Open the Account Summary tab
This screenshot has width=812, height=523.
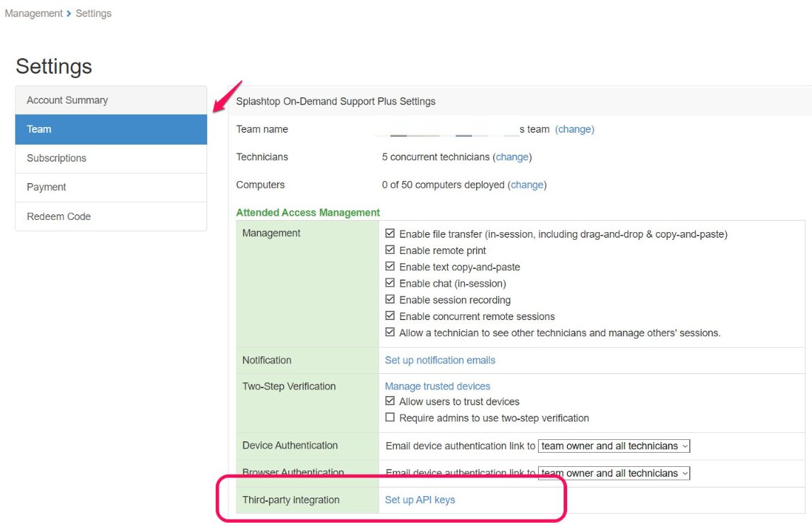click(111, 100)
